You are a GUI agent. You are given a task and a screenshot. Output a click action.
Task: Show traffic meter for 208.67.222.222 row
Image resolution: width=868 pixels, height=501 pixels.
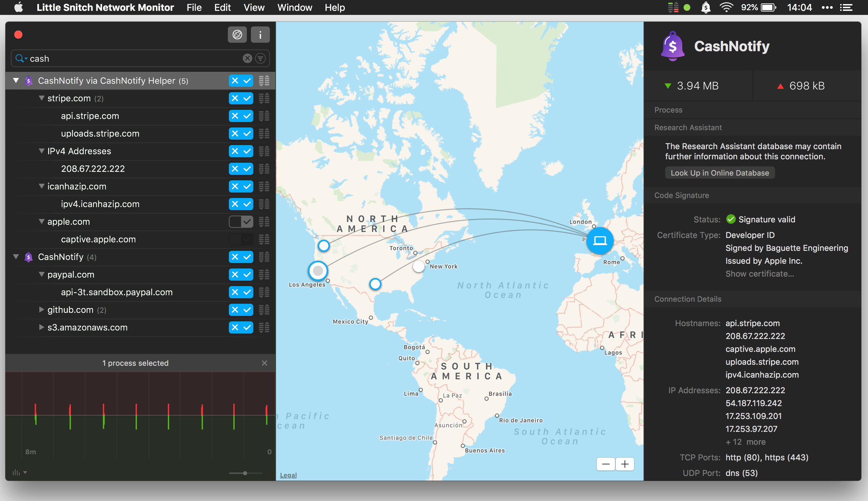(x=264, y=169)
